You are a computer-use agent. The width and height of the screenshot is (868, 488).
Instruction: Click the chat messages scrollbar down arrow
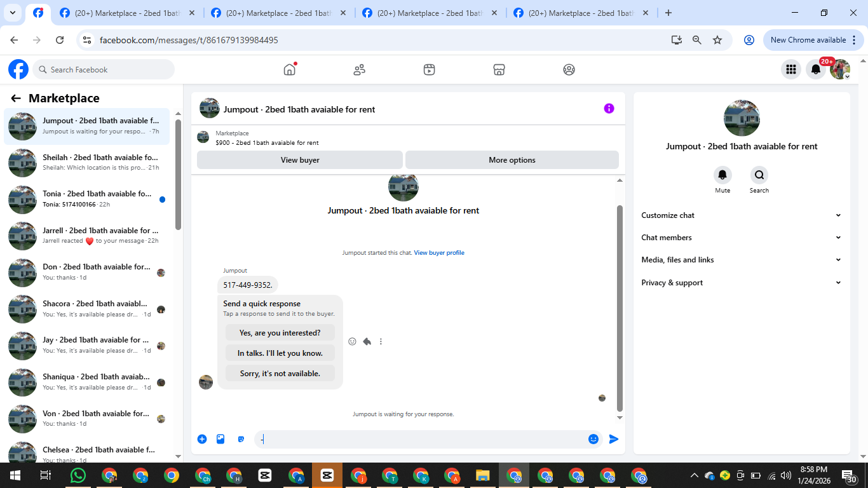620,418
